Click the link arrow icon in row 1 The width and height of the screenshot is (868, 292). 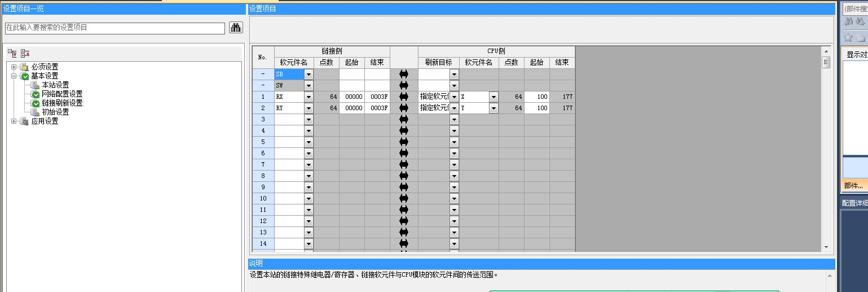403,97
